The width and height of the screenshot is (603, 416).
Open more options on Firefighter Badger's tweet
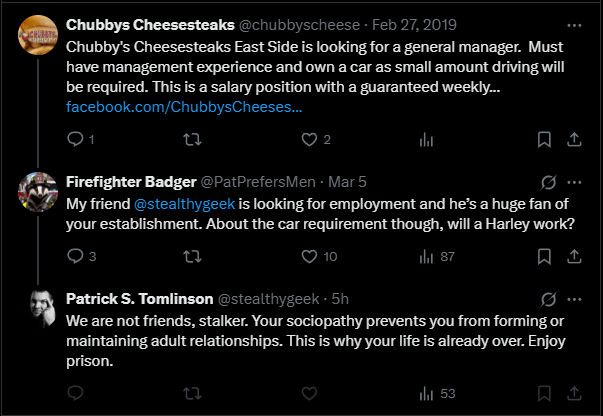[574, 182]
